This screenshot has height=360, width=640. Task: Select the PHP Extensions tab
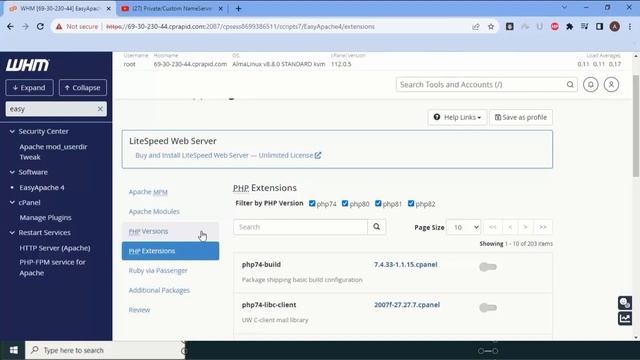tap(170, 251)
